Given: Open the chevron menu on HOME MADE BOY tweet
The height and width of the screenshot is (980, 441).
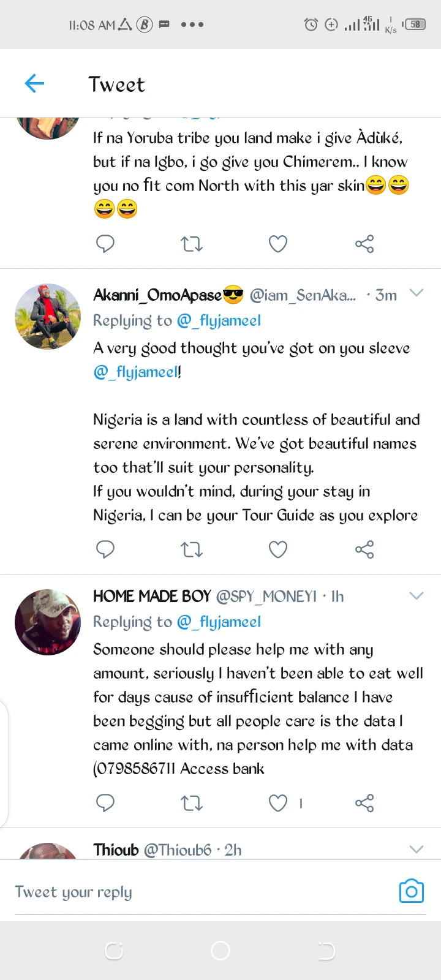Looking at the screenshot, I should pyautogui.click(x=417, y=596).
